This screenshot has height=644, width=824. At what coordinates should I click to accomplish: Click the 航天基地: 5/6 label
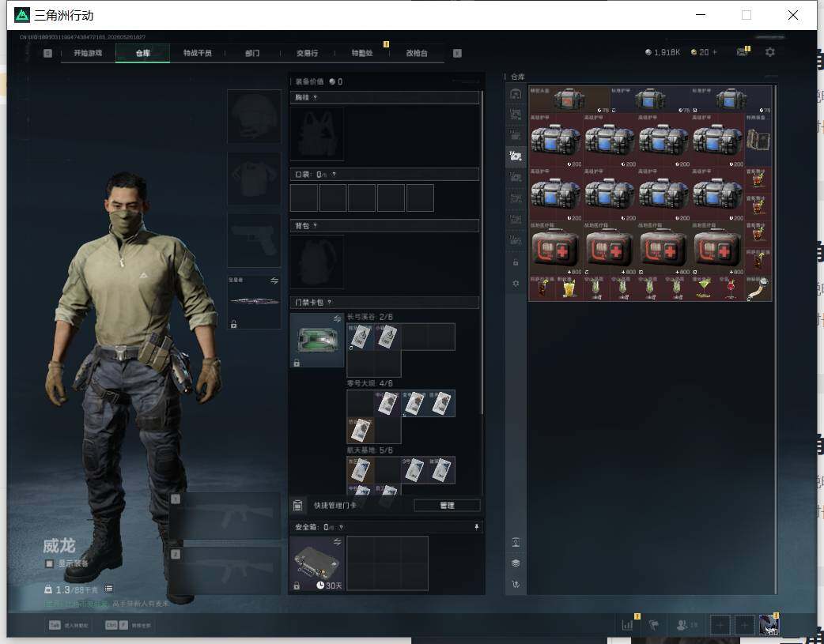click(369, 450)
